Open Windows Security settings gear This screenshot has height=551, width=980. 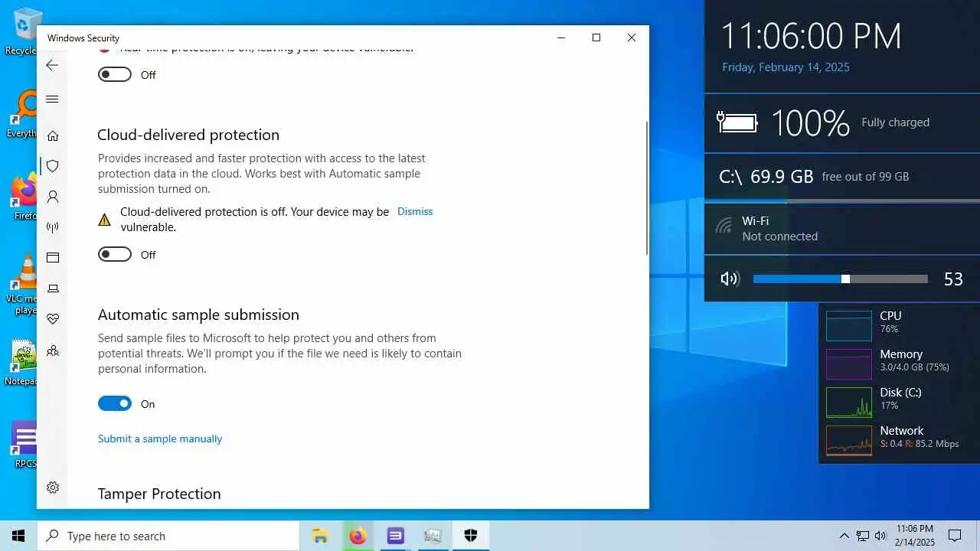point(53,487)
